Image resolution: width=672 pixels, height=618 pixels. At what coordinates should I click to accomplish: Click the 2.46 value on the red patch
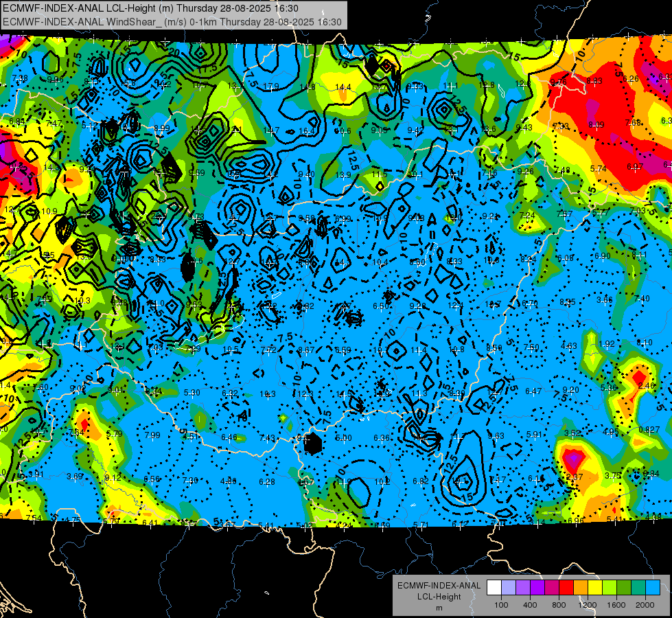point(647,385)
